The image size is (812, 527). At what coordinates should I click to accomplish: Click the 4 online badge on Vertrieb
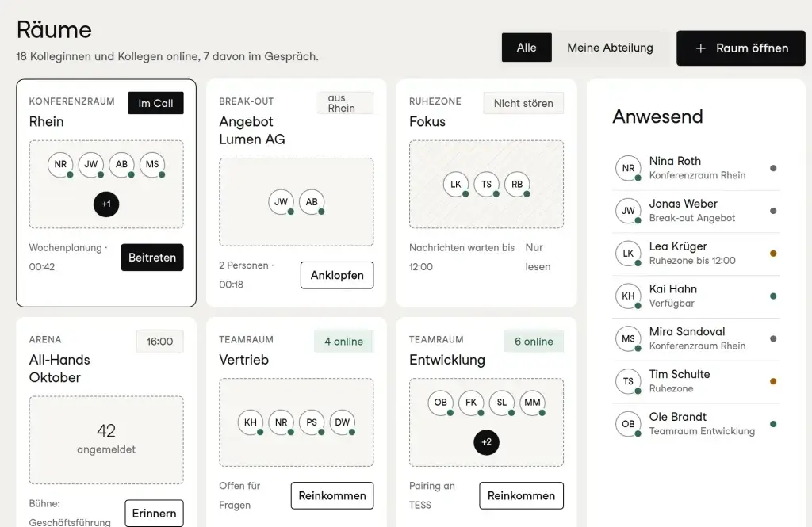point(344,341)
